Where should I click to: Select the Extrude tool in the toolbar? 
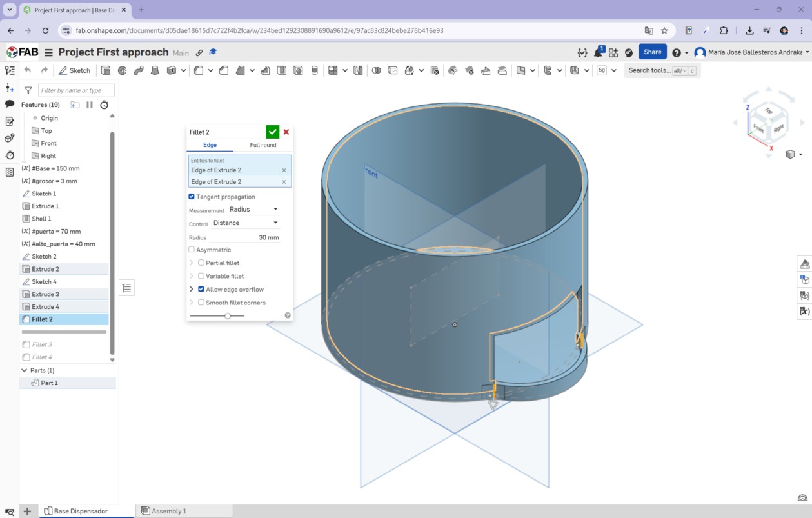[106, 70]
